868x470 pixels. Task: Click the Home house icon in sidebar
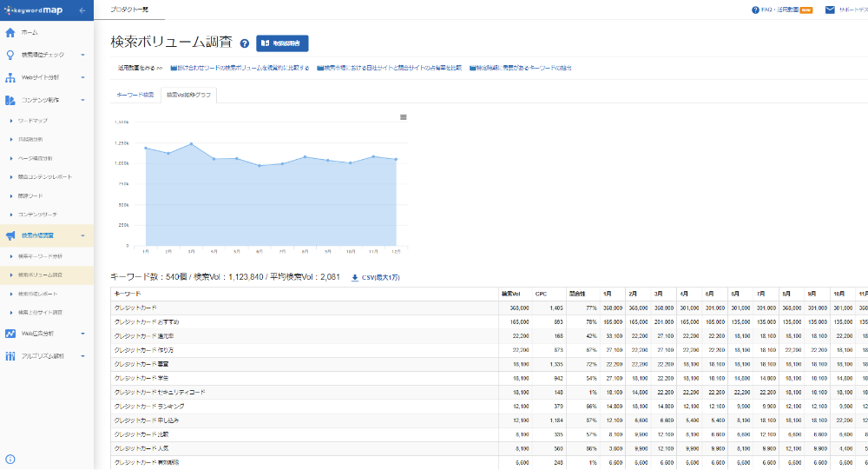pyautogui.click(x=10, y=33)
